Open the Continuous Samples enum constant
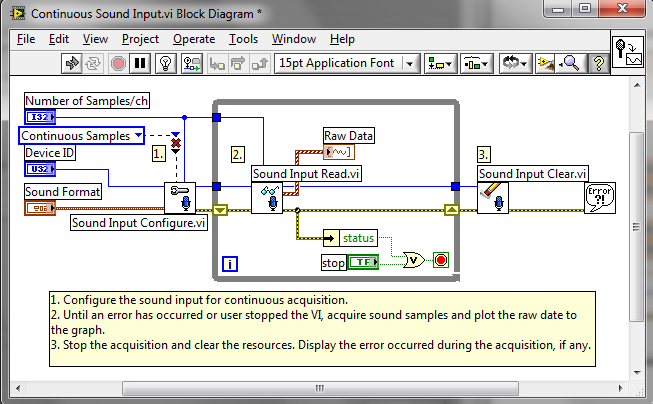This screenshot has width=653, height=404. (82, 136)
